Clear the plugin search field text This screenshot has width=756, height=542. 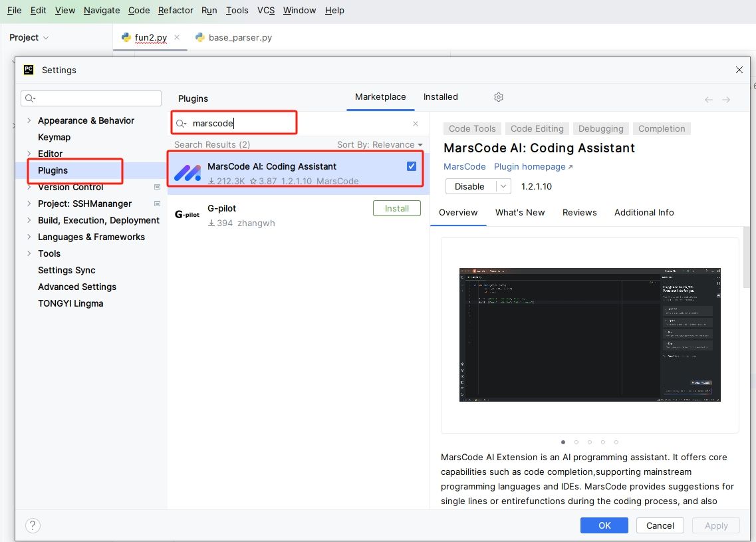click(416, 124)
